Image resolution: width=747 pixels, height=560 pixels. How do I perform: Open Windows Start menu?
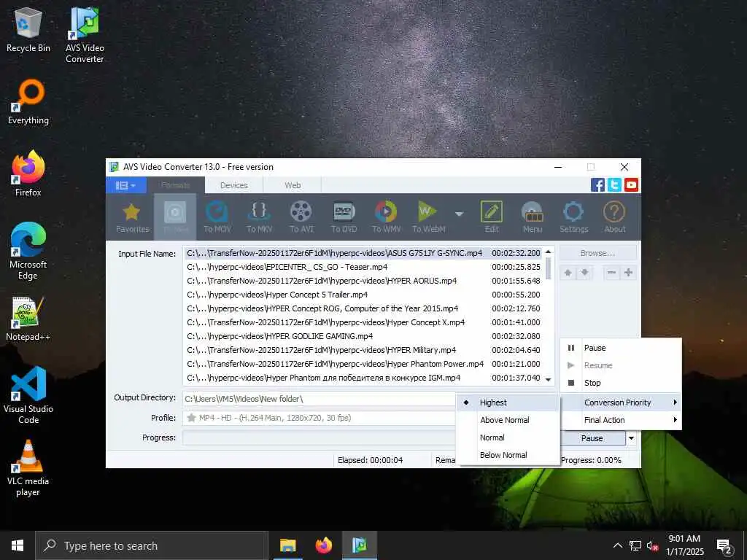pyautogui.click(x=18, y=545)
